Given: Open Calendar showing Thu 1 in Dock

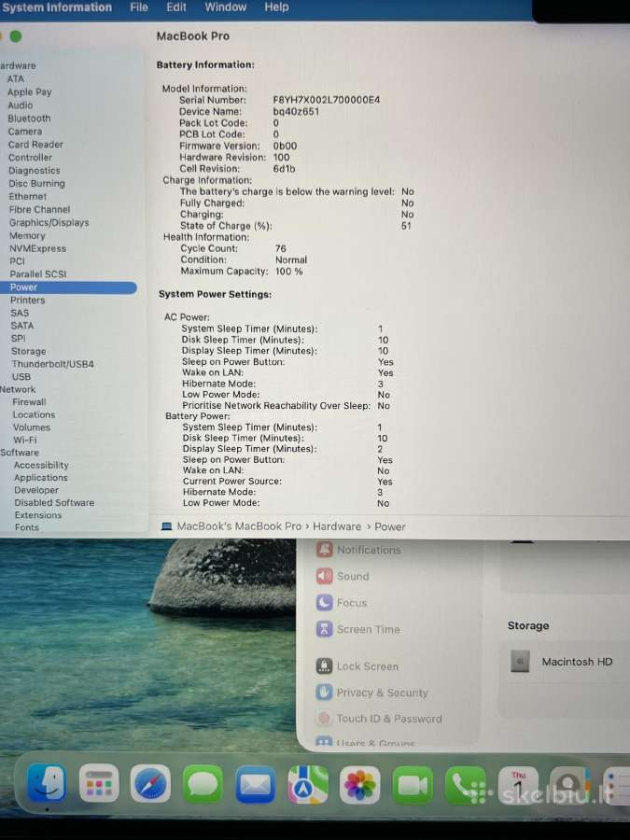Looking at the screenshot, I should click(517, 785).
